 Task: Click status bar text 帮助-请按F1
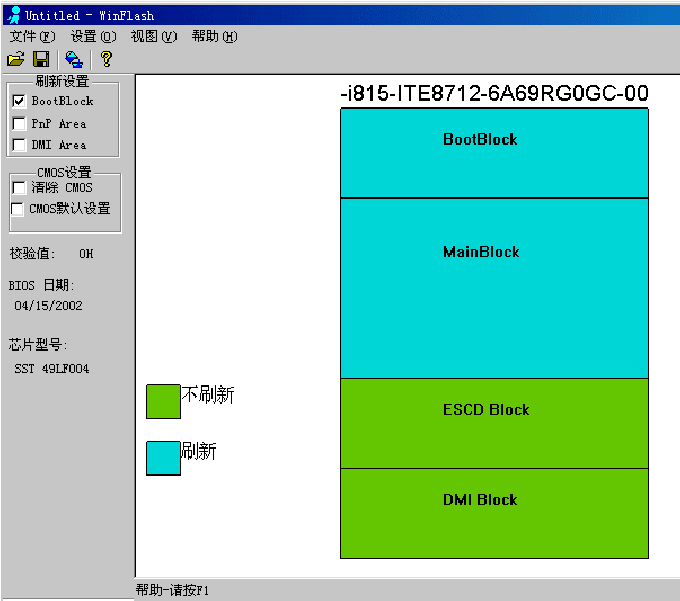pyautogui.click(x=172, y=590)
